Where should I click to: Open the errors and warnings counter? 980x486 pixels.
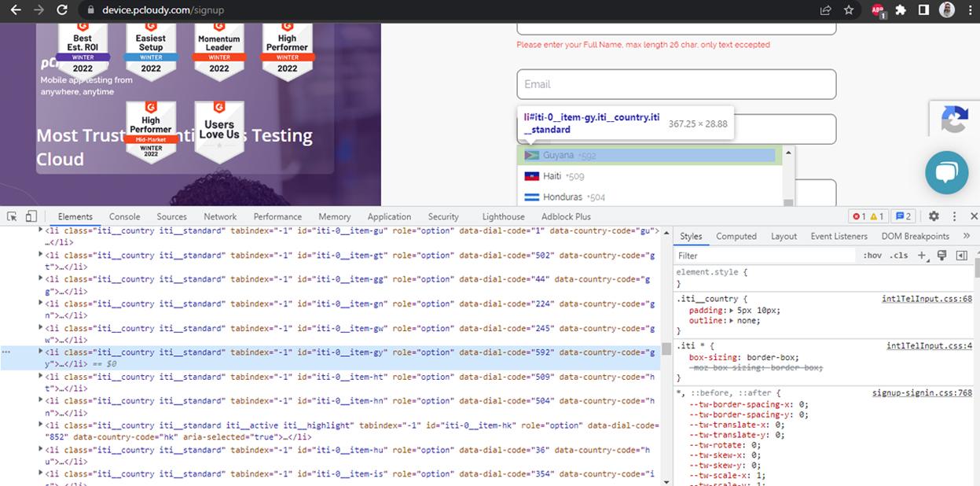(869, 216)
